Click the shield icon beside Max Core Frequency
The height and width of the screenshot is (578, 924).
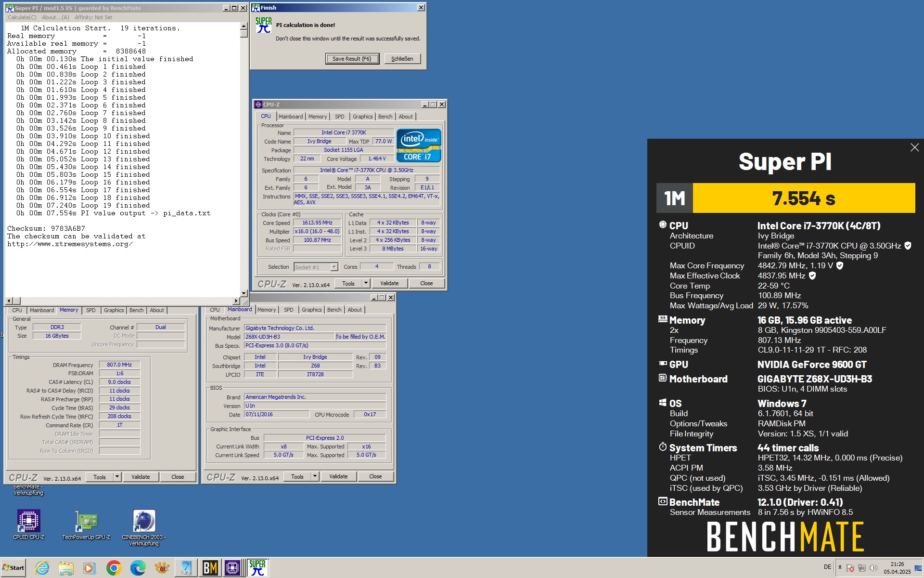coord(840,265)
